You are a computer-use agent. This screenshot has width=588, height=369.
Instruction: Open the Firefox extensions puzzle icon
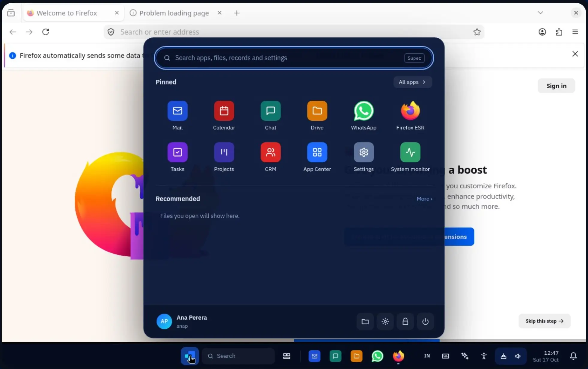[x=559, y=32]
